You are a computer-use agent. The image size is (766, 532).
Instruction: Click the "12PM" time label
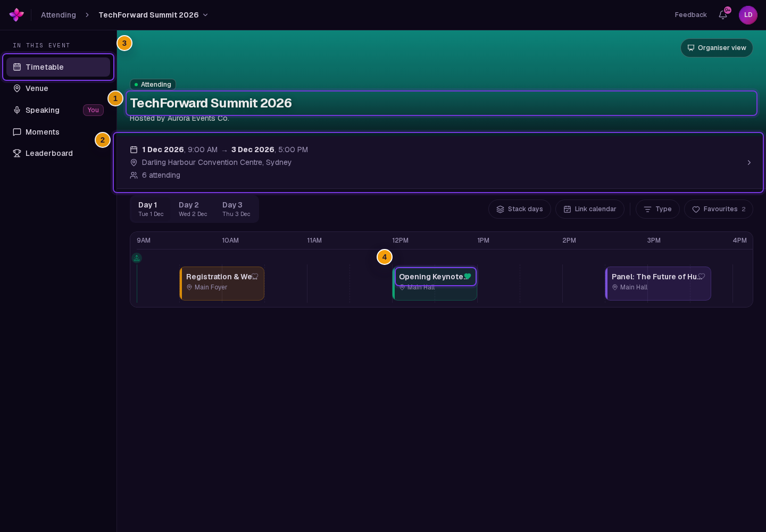click(400, 240)
